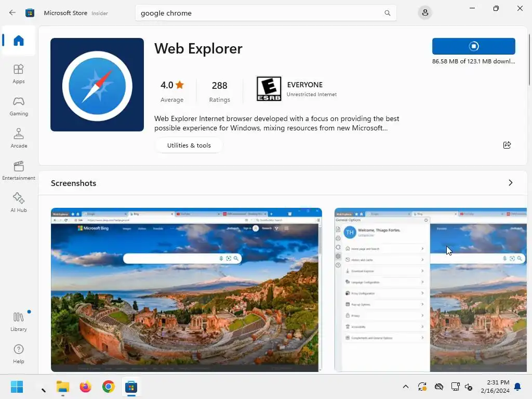Viewport: 532px width, 399px height.
Task: Open the Library in sidebar
Action: (18, 322)
